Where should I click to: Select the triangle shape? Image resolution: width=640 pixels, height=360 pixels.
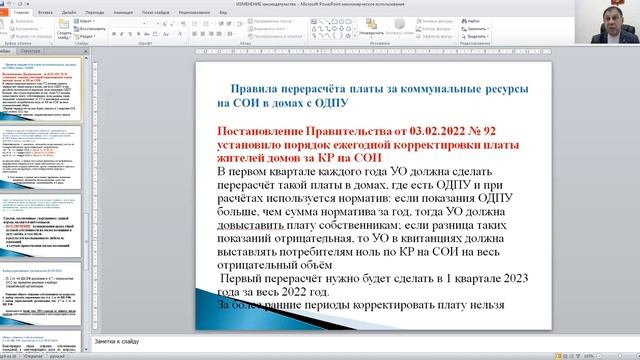tap(314, 29)
